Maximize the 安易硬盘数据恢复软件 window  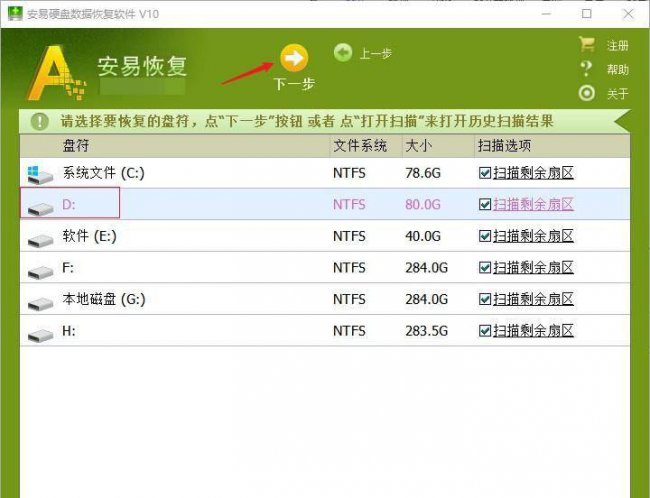587,14
